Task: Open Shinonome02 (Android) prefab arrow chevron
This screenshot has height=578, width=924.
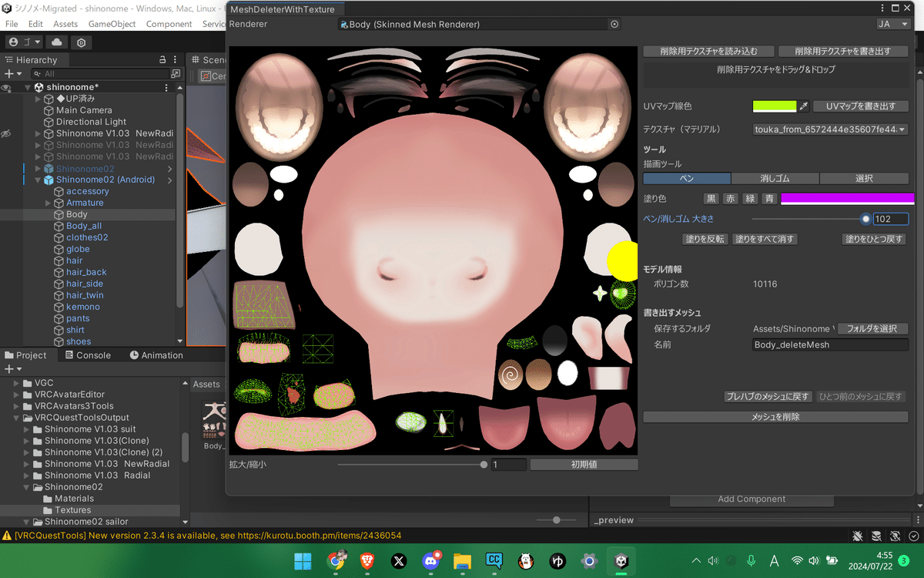Action: click(169, 180)
